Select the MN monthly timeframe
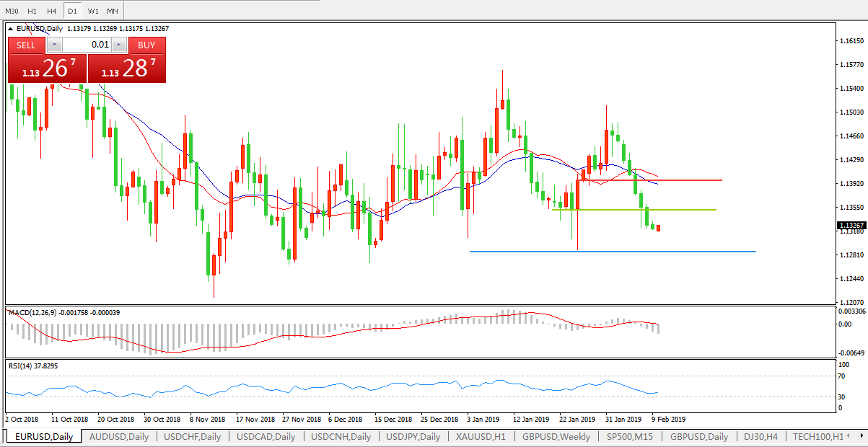The image size is (868, 447). (113, 11)
